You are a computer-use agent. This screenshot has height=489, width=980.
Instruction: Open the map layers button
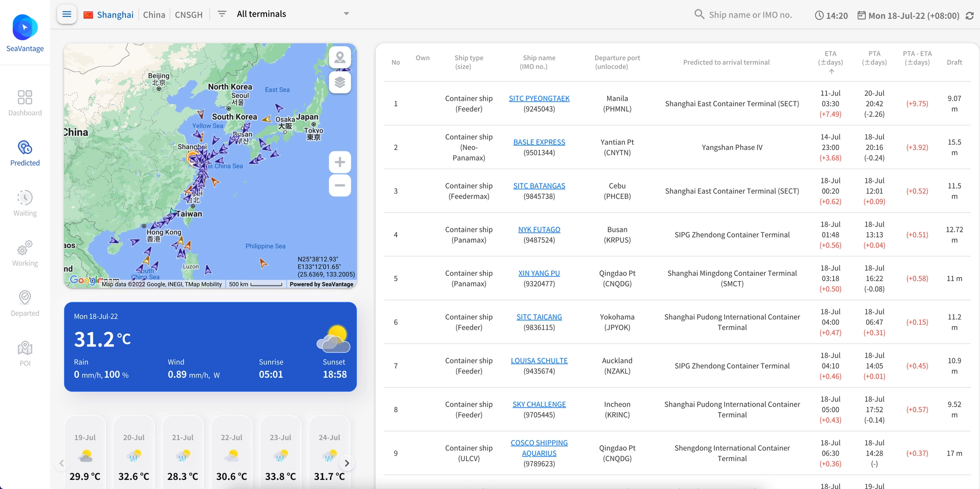[x=340, y=82]
